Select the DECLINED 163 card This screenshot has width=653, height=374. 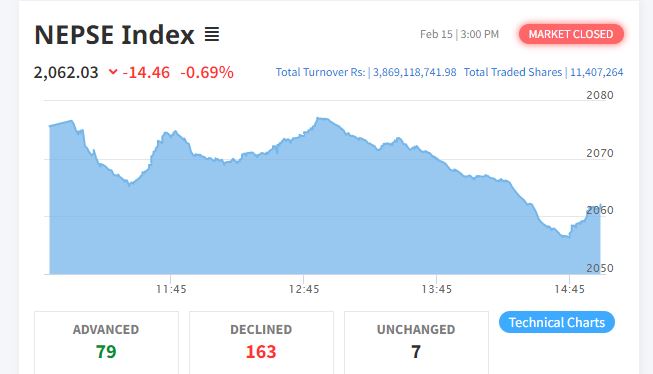click(261, 342)
